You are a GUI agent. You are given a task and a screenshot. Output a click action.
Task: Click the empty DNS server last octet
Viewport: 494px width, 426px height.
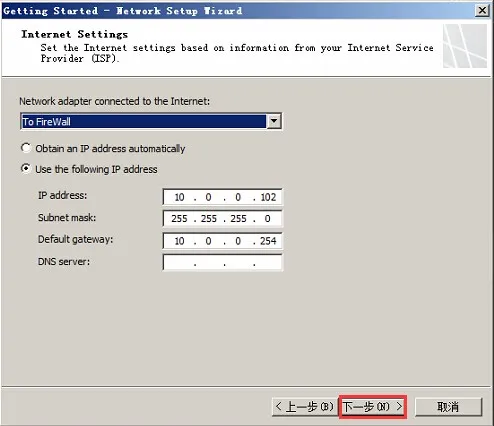pyautogui.click(x=268, y=263)
